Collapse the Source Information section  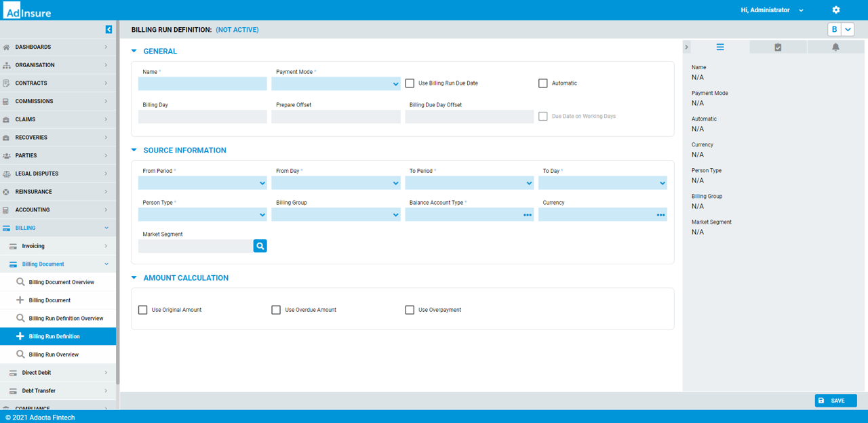tap(134, 150)
